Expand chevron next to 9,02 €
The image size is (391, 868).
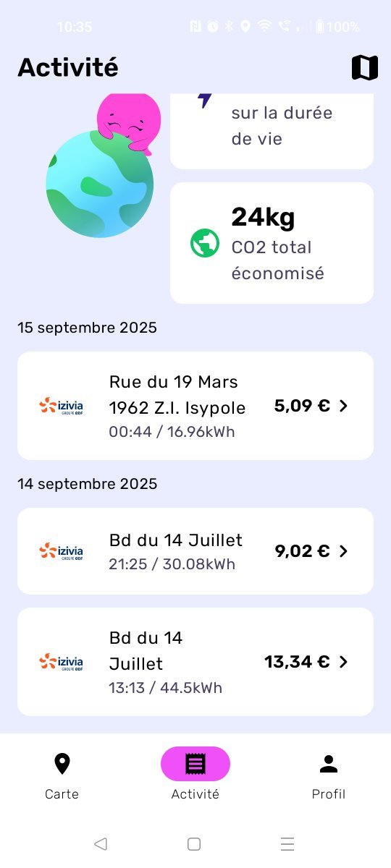[x=344, y=551]
